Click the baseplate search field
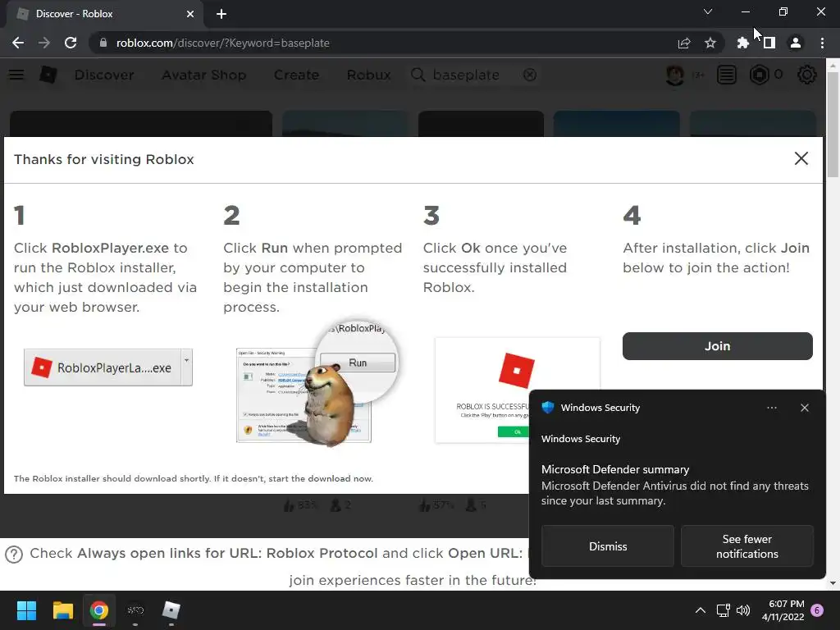840x630 pixels. (474, 75)
